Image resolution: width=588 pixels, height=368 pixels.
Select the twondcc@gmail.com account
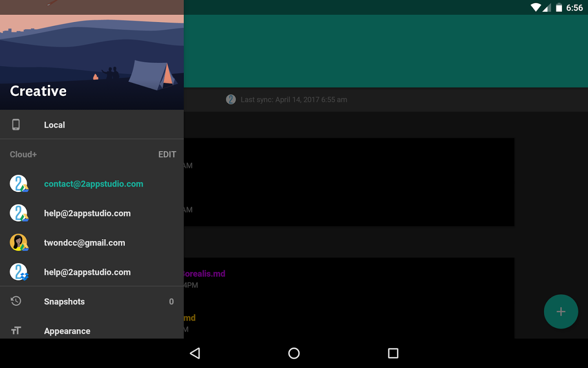(x=92, y=243)
